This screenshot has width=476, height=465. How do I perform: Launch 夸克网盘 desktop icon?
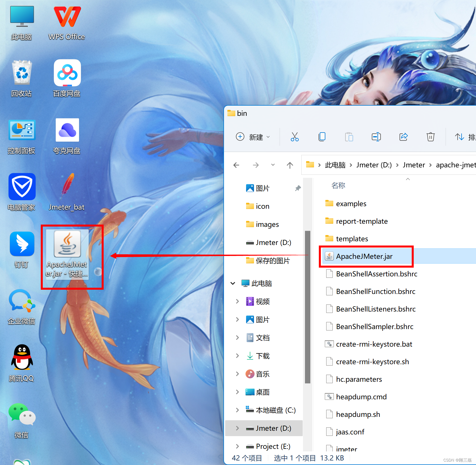67,136
